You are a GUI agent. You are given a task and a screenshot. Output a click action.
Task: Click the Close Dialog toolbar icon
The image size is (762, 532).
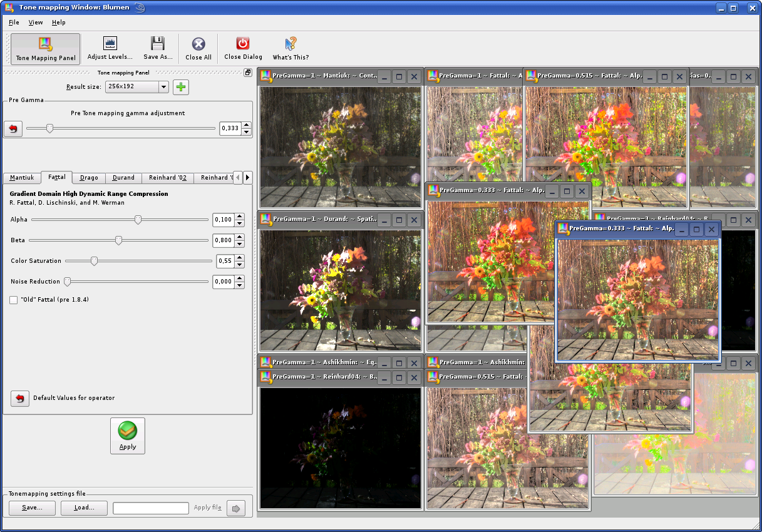[x=243, y=48]
